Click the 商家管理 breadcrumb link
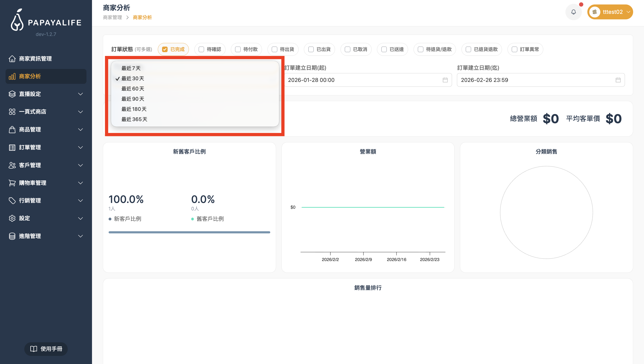Viewport: 644px width, 364px height. tap(112, 17)
